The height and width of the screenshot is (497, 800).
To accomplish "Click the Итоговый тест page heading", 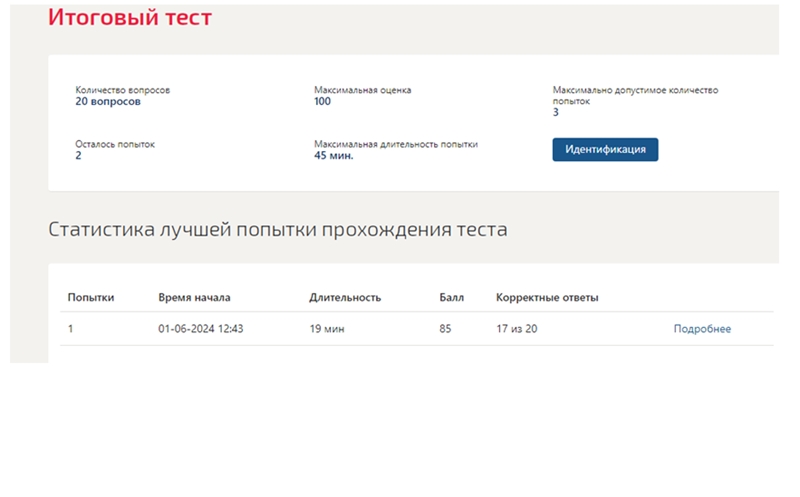I will point(130,17).
